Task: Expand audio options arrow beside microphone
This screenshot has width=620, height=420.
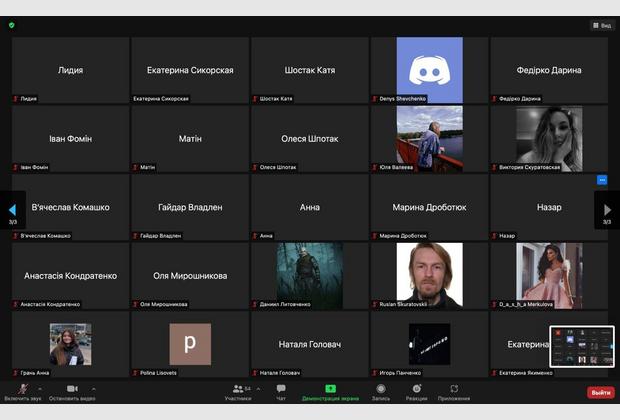Action: [x=40, y=388]
